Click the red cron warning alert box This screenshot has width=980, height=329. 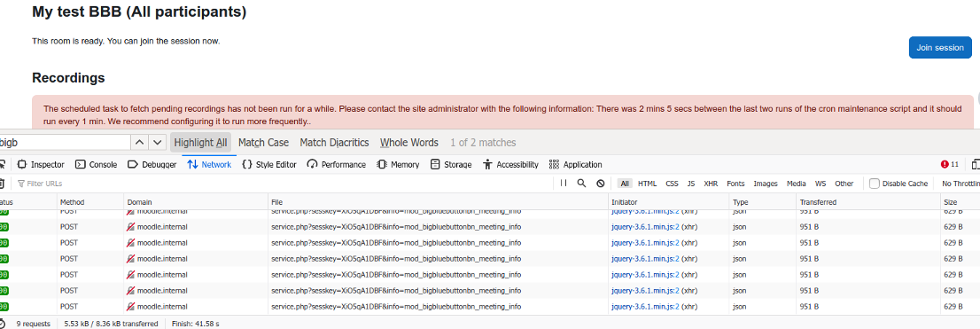(x=503, y=113)
